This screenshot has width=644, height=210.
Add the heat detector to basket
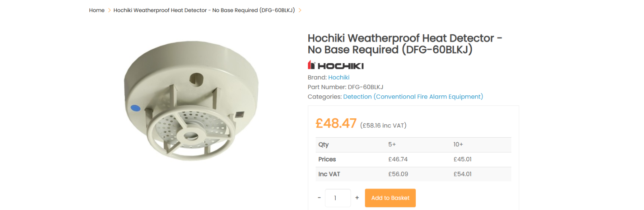390,198
